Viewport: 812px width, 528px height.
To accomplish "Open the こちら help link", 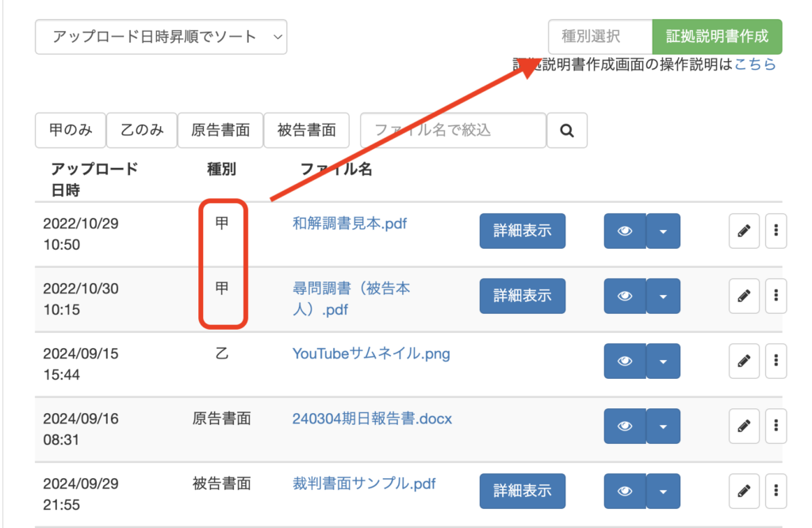I will [x=755, y=65].
